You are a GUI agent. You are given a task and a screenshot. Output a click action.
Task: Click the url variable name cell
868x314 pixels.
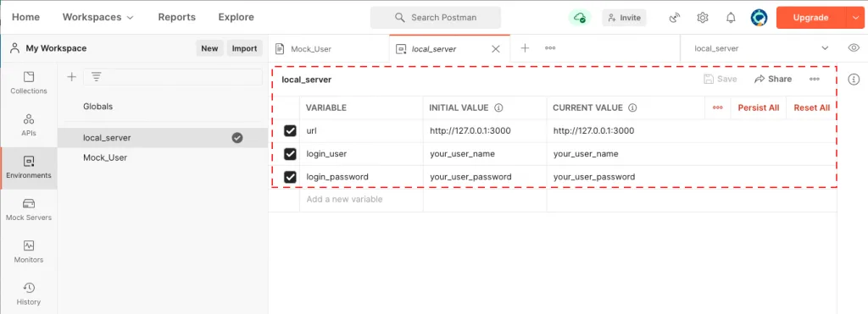pos(361,131)
